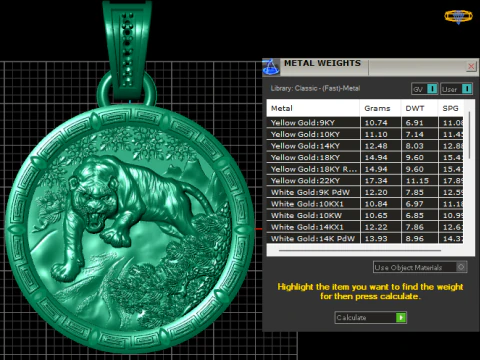Select the Yellow Gold:14KY row
Image resolution: width=480 pixels, height=360 pixels.
coord(365,146)
